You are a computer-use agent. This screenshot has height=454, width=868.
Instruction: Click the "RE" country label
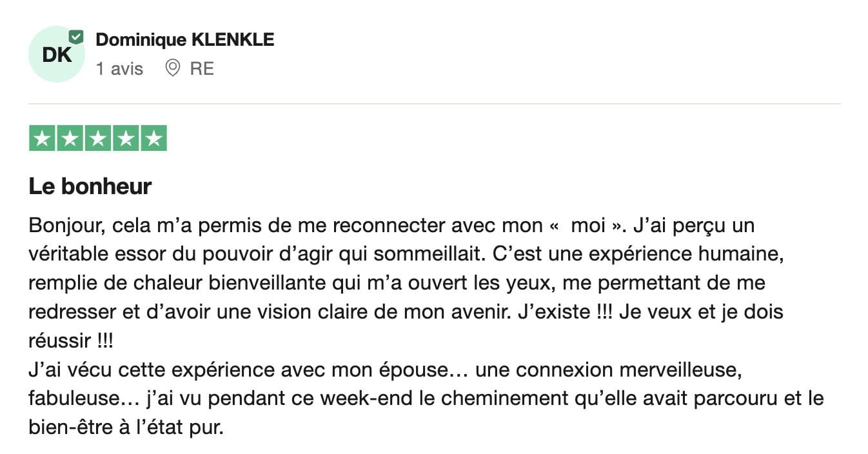(202, 68)
